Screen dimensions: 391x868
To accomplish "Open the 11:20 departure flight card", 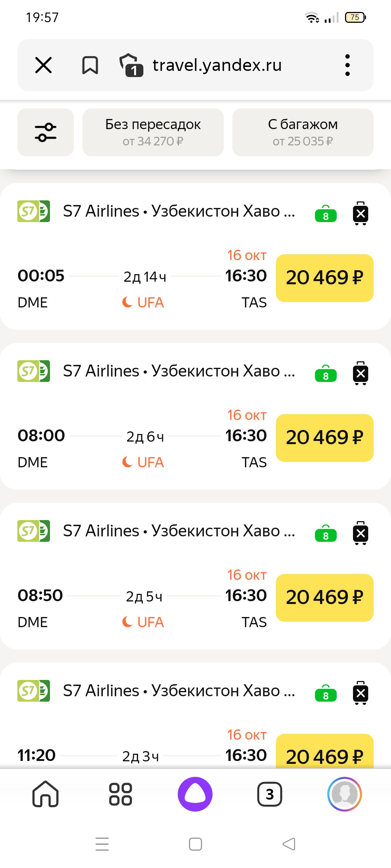I will (195, 715).
